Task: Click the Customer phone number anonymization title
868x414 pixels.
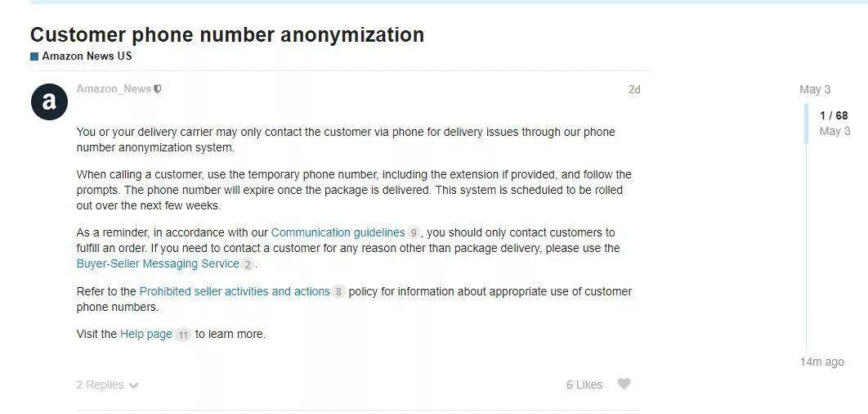Action: (227, 35)
